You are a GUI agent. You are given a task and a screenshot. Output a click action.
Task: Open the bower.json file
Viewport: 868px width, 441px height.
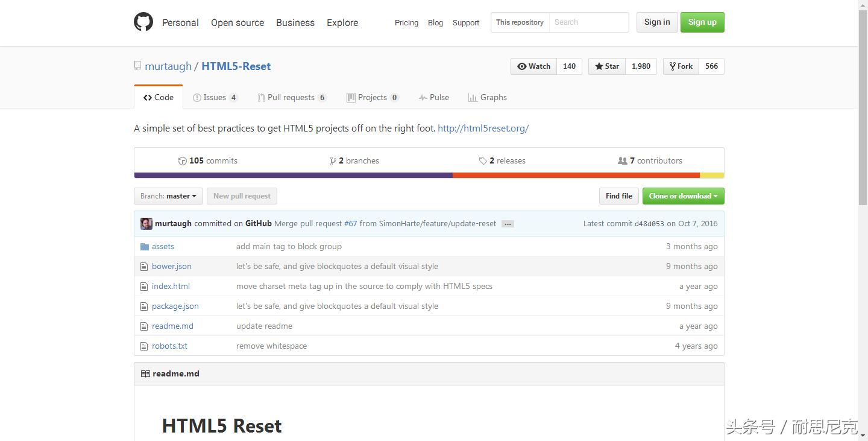coord(172,266)
